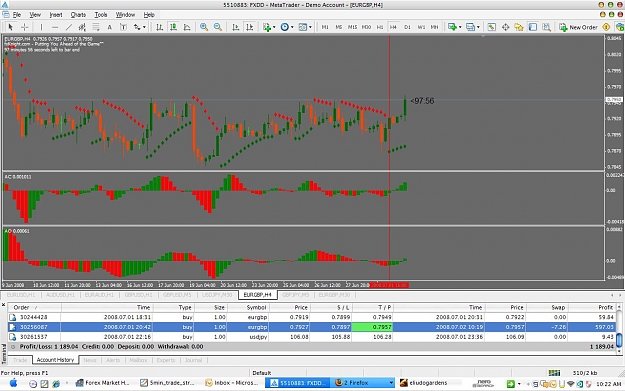
Task: Open the Market Watch window
Action: pos(491,27)
